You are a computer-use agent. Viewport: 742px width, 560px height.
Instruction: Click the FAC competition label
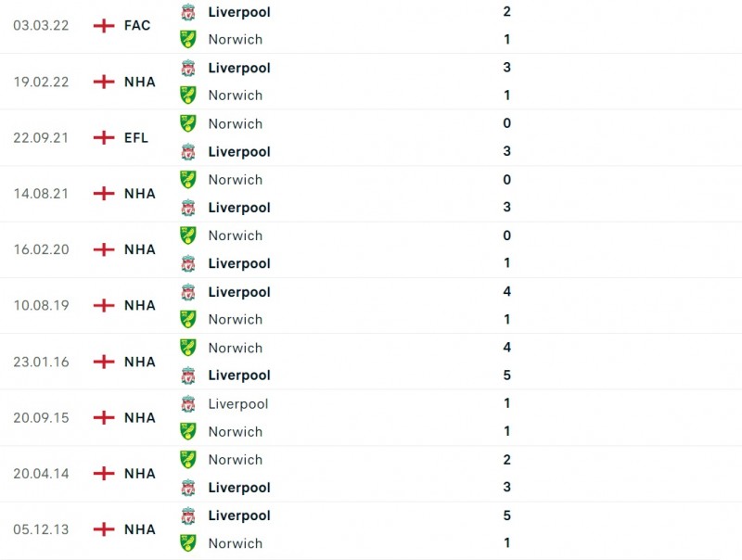coord(137,26)
